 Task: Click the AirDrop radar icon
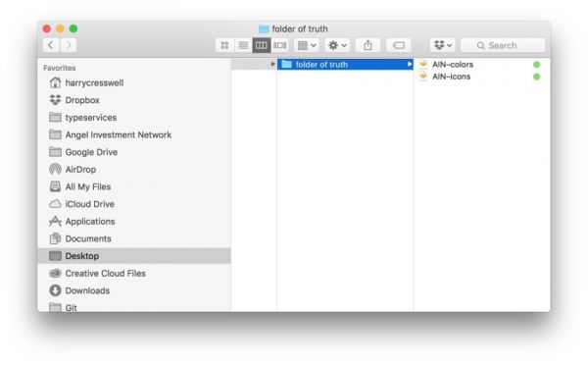55,169
